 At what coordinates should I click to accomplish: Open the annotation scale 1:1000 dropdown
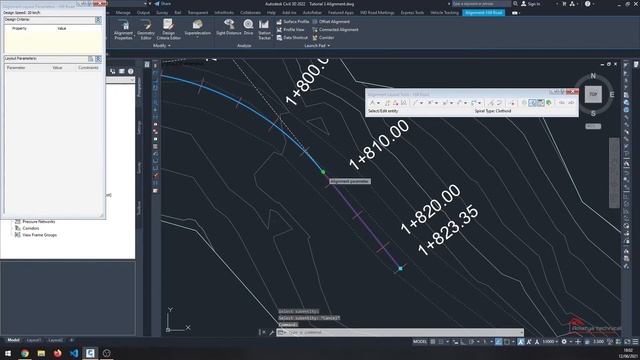click(550, 342)
